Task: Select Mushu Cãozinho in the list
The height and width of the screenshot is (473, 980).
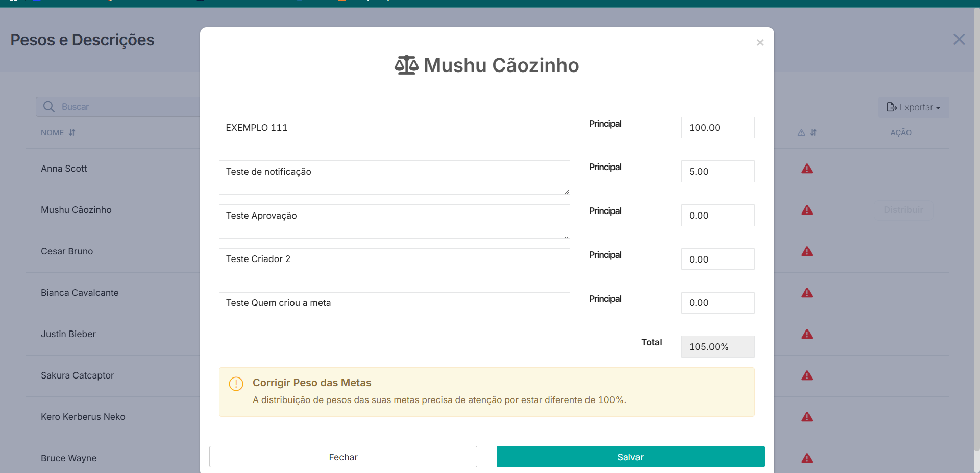Action: (76, 210)
